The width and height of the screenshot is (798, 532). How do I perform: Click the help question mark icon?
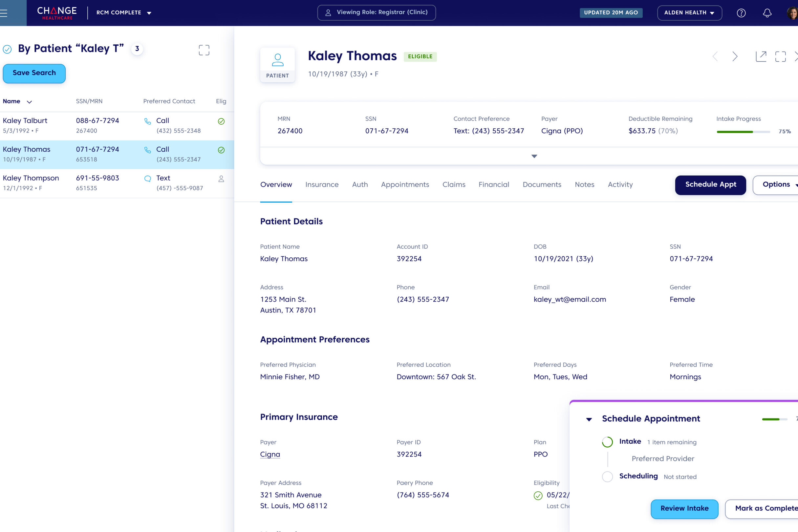click(741, 13)
